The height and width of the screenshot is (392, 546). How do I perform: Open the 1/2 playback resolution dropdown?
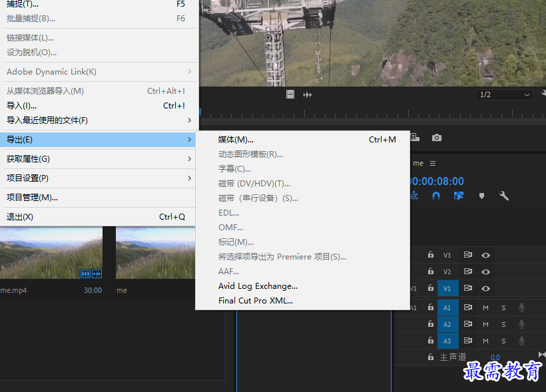(x=504, y=95)
